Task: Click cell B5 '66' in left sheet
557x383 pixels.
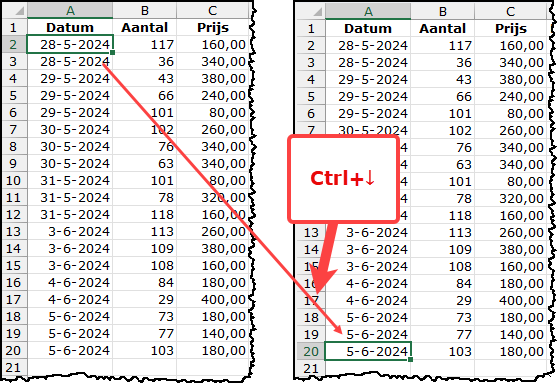Action: coord(145,95)
